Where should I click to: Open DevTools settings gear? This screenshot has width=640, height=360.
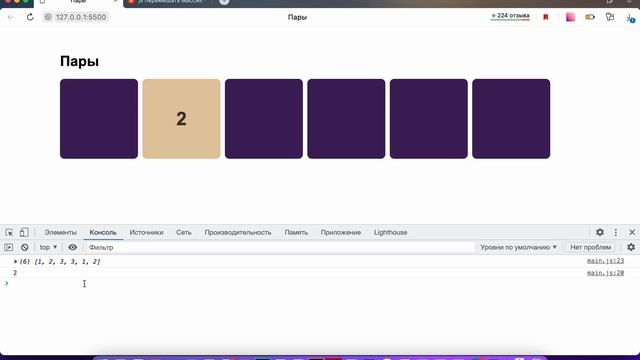coord(600,232)
